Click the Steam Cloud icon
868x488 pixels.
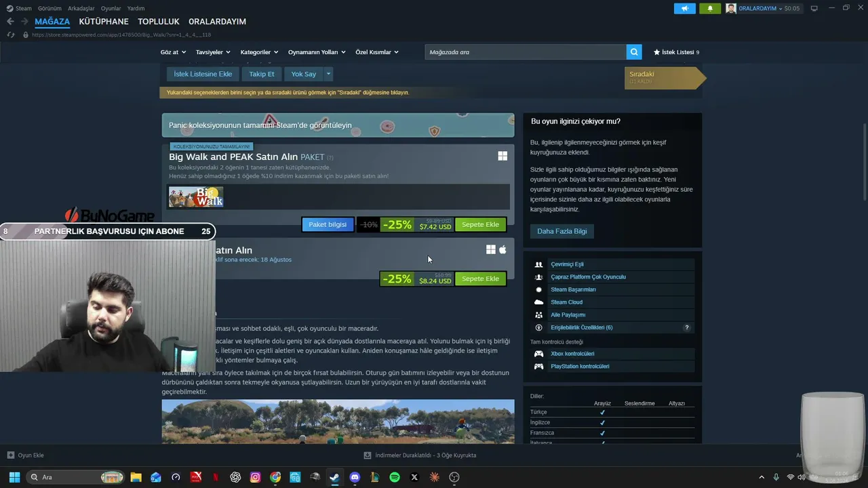(x=538, y=302)
